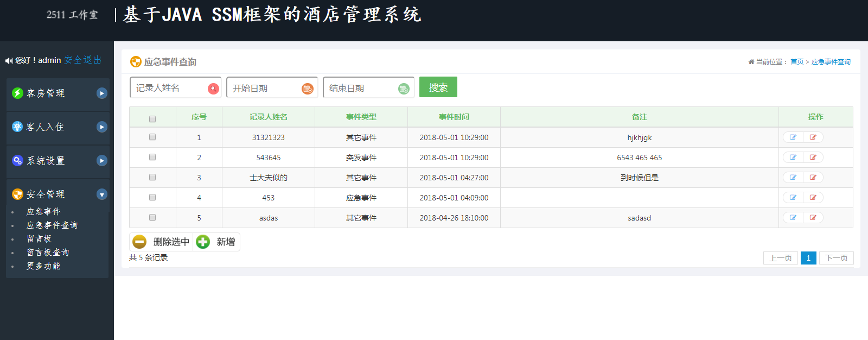This screenshot has height=340, width=868.
Task: Click the remark cell hjkhjgk
Action: [x=640, y=137]
